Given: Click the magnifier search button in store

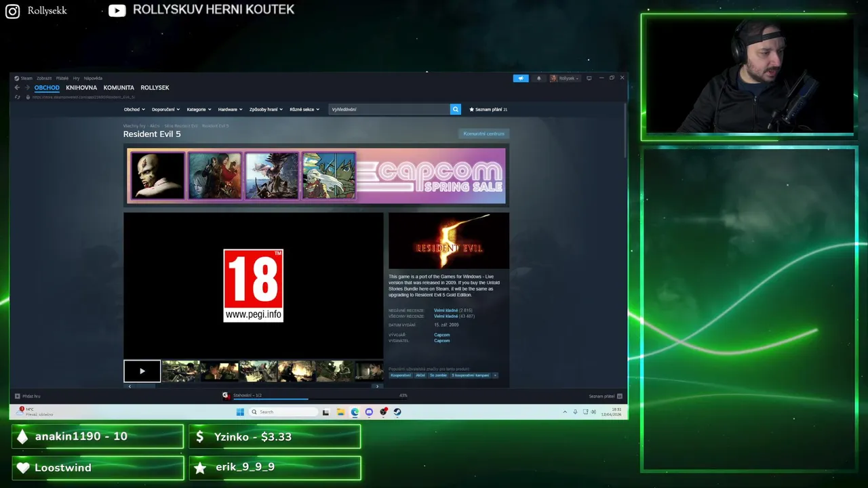Looking at the screenshot, I should 455,109.
